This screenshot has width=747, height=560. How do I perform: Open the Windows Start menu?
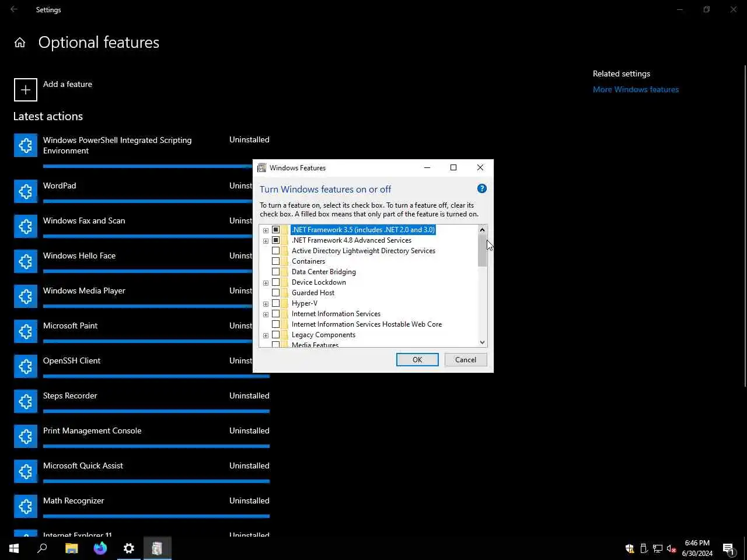coord(14,548)
